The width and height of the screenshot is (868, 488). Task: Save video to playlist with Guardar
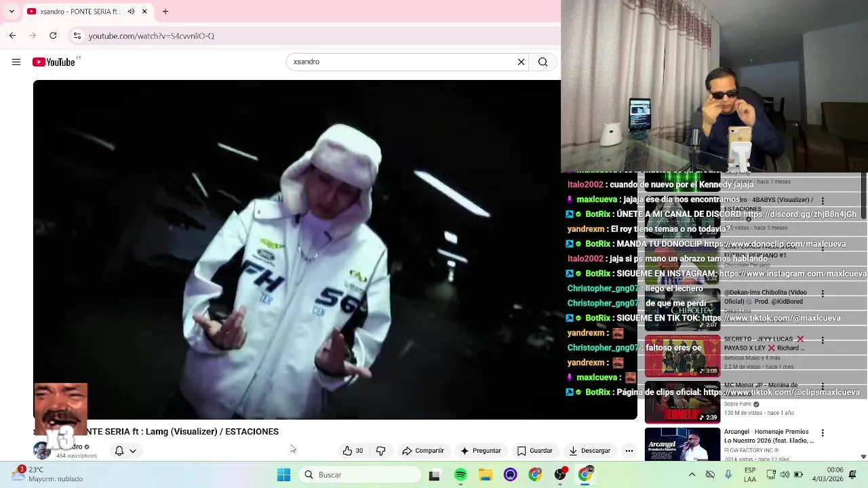pos(534,451)
